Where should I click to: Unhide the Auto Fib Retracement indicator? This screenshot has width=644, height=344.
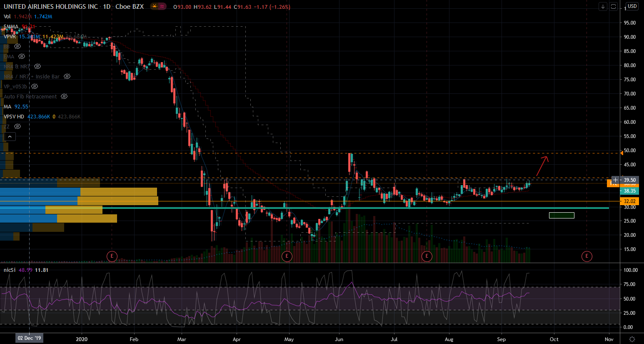64,97
